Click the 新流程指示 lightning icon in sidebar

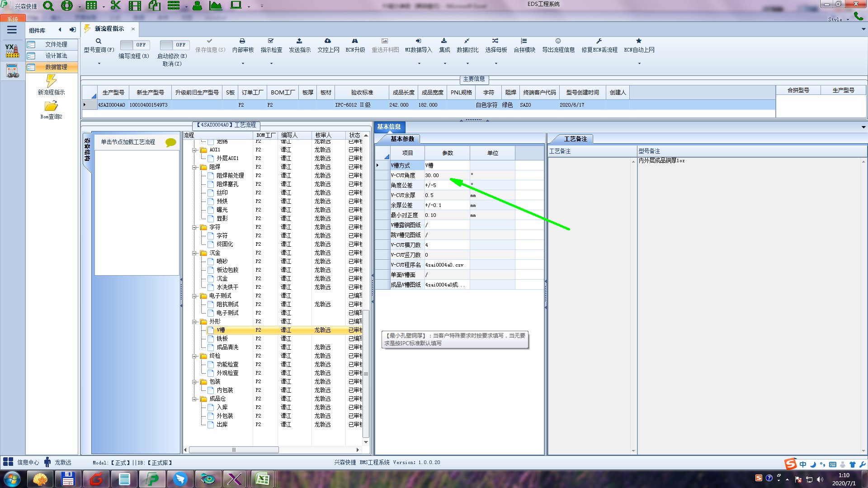coord(51,81)
